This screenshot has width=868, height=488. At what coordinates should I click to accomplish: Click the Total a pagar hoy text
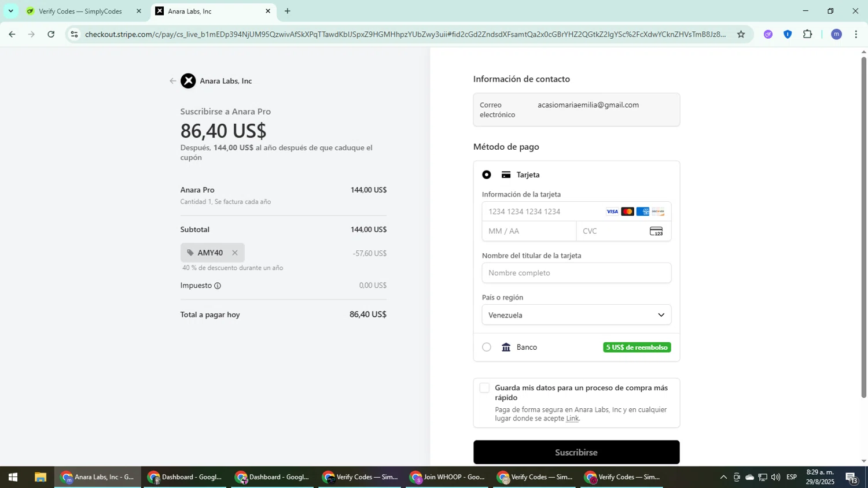tap(210, 315)
